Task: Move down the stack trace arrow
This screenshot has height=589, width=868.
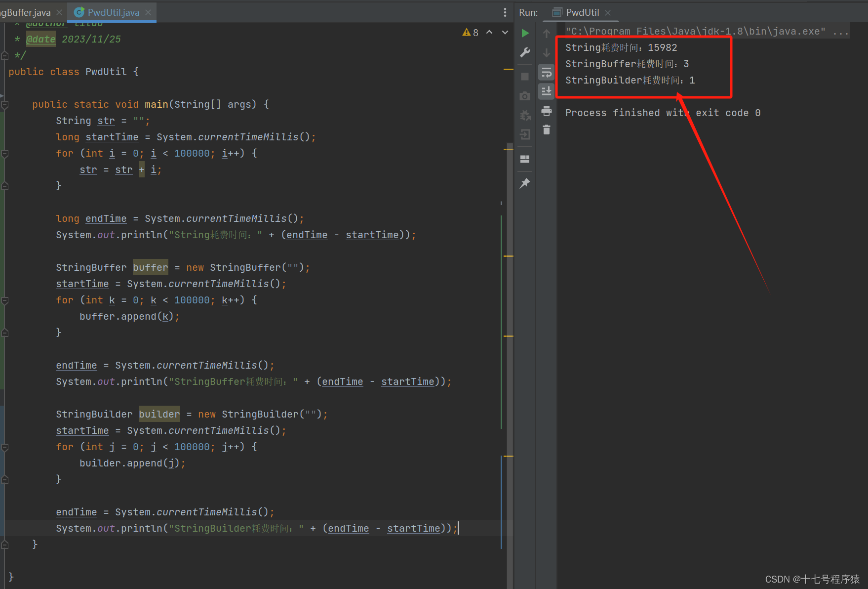Action: tap(547, 52)
